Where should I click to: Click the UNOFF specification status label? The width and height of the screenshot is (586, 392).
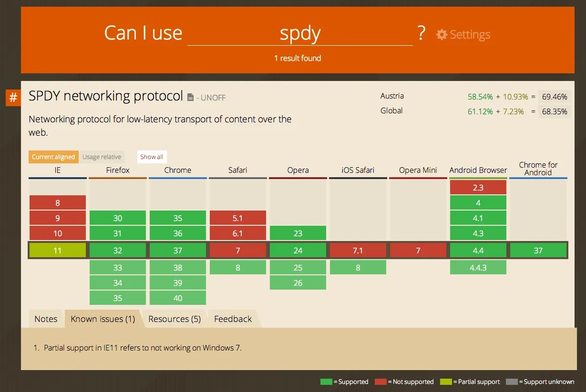point(213,98)
